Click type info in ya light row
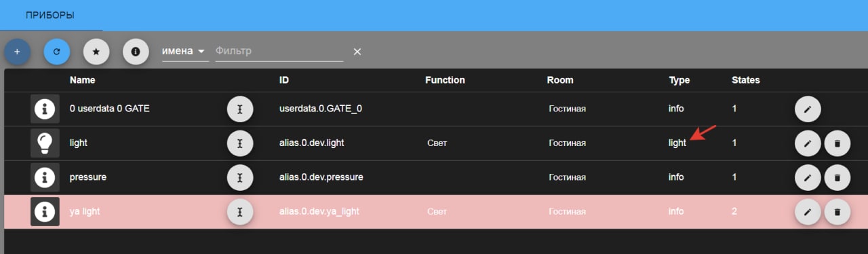Image resolution: width=868 pixels, height=254 pixels. pos(676,212)
